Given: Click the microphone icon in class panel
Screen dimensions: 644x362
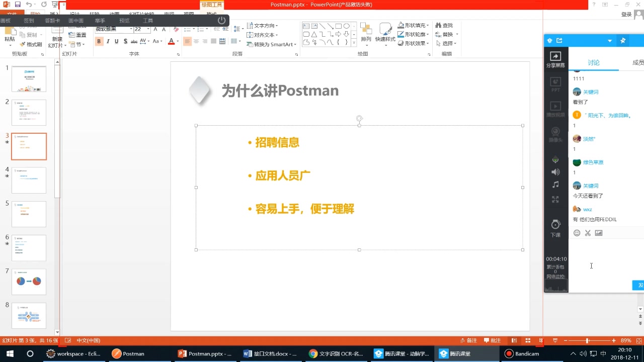Looking at the screenshot, I should (x=555, y=159).
